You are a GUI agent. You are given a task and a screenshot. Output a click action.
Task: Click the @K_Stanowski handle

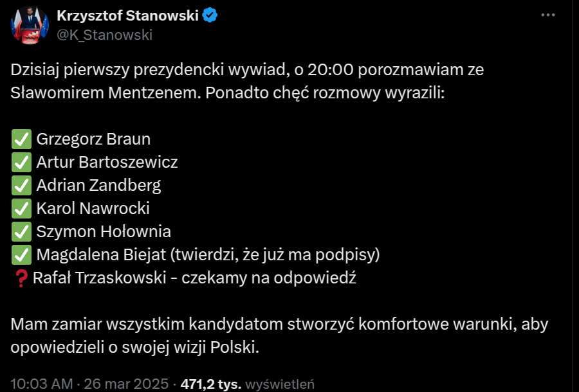(x=104, y=35)
